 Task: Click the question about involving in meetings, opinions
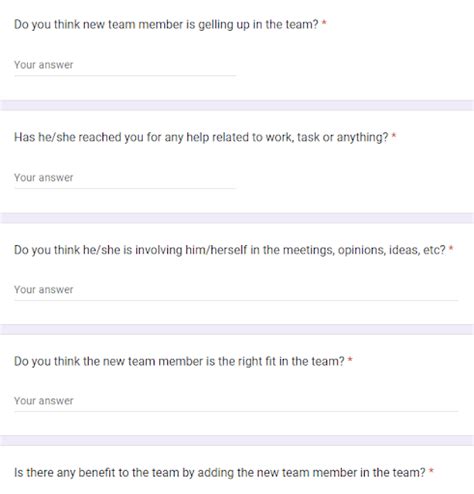pyautogui.click(x=230, y=250)
